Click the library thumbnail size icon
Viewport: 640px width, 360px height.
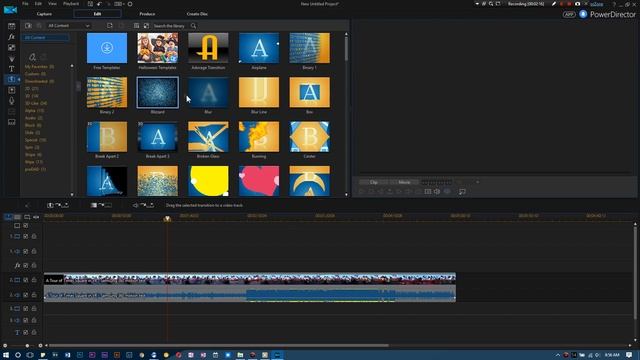click(x=146, y=26)
